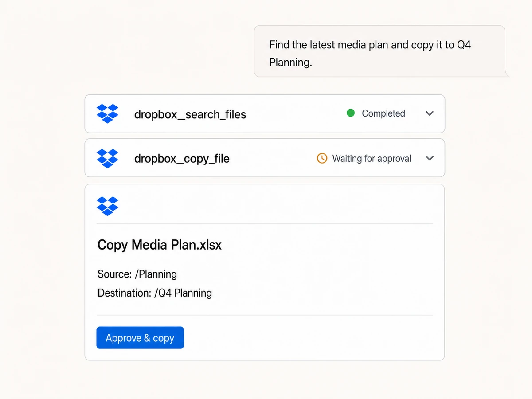Click Dropbox logo atop the approval card
This screenshot has width=532, height=399.
107,206
